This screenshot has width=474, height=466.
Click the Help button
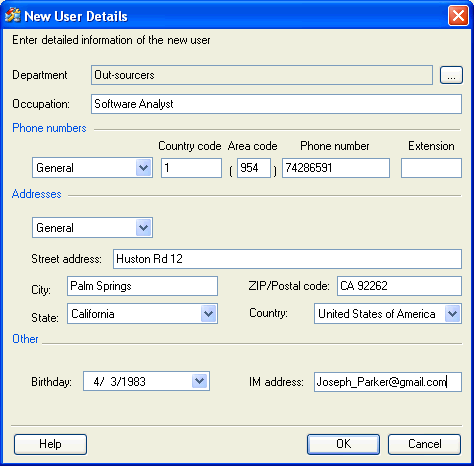pos(50,444)
